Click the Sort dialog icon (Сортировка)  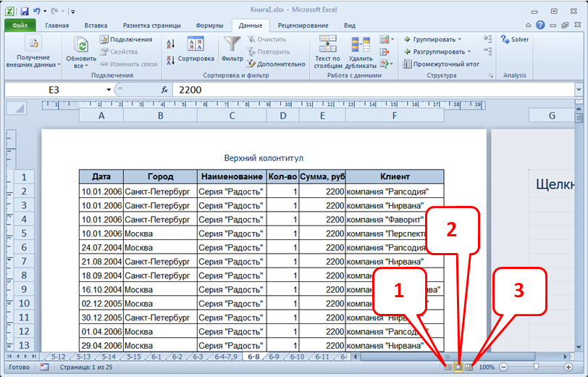tap(196, 45)
